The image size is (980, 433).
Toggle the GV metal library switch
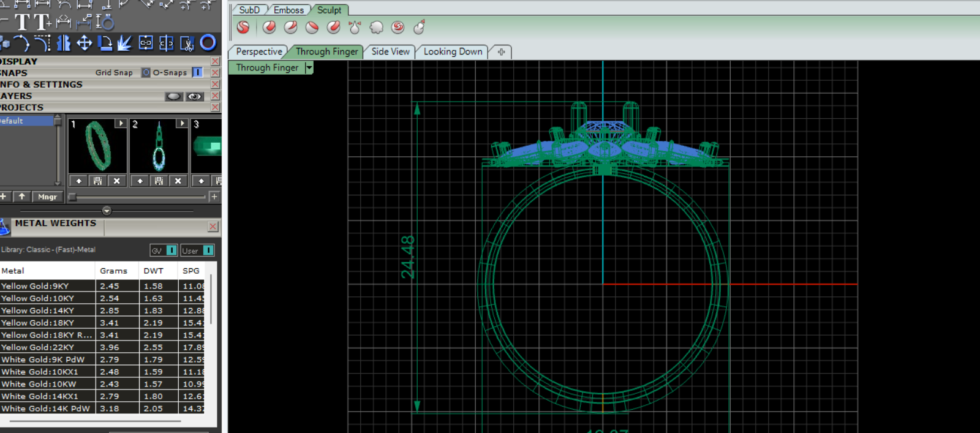point(171,250)
